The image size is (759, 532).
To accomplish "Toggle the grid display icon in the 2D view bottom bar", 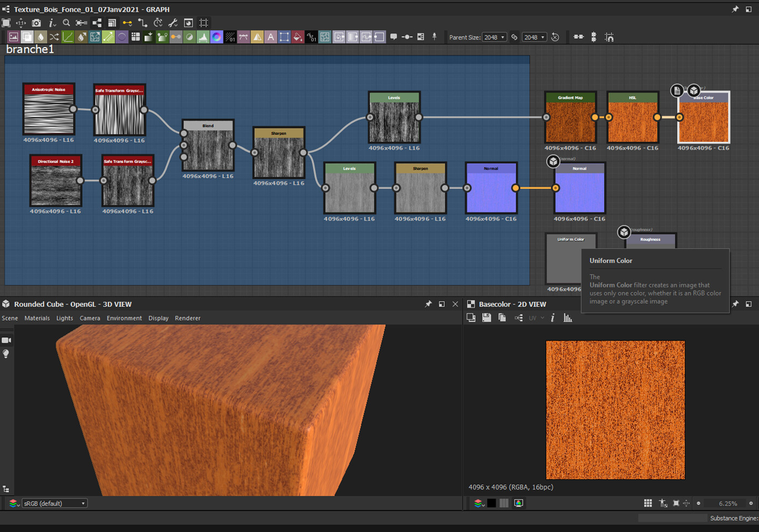I will click(648, 503).
